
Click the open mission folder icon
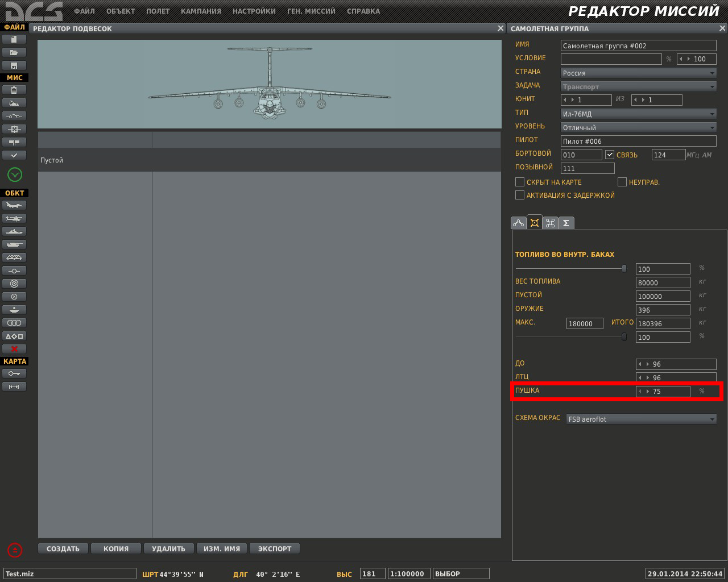[14, 52]
